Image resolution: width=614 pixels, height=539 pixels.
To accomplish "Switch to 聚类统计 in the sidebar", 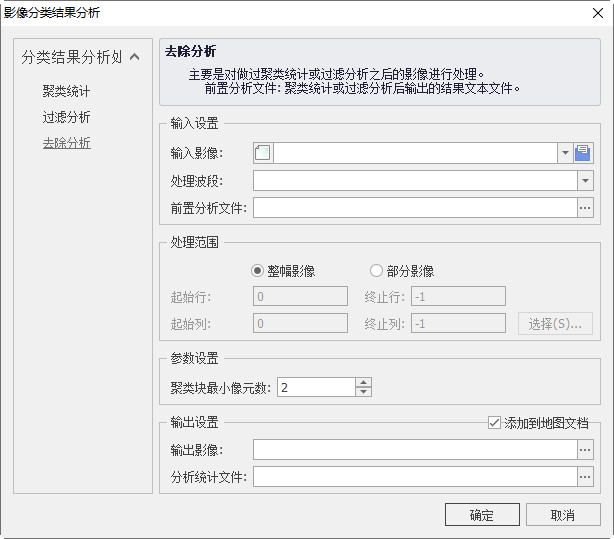I will (x=66, y=91).
